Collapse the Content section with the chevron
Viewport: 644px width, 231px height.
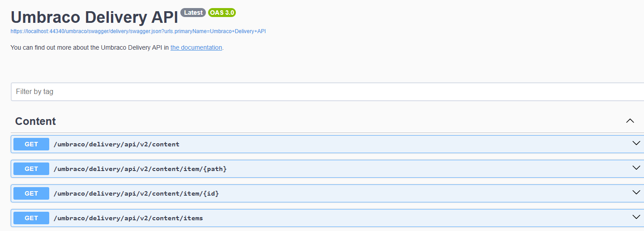pos(630,121)
